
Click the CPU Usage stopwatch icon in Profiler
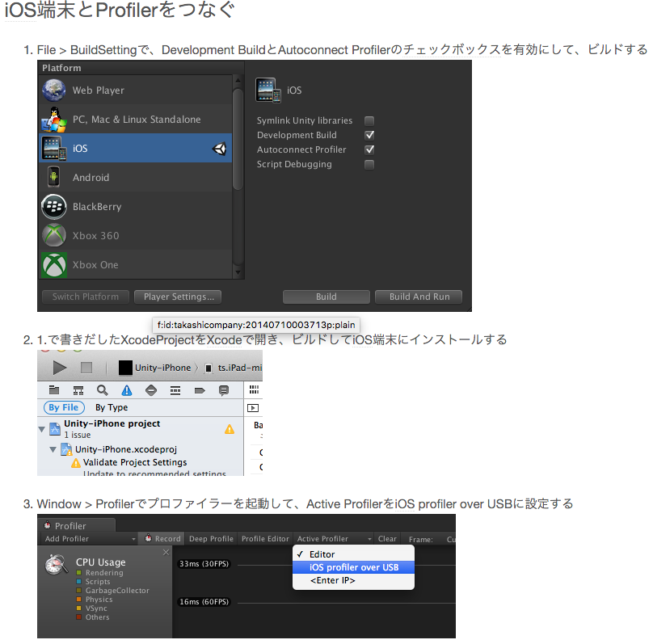tap(56, 564)
